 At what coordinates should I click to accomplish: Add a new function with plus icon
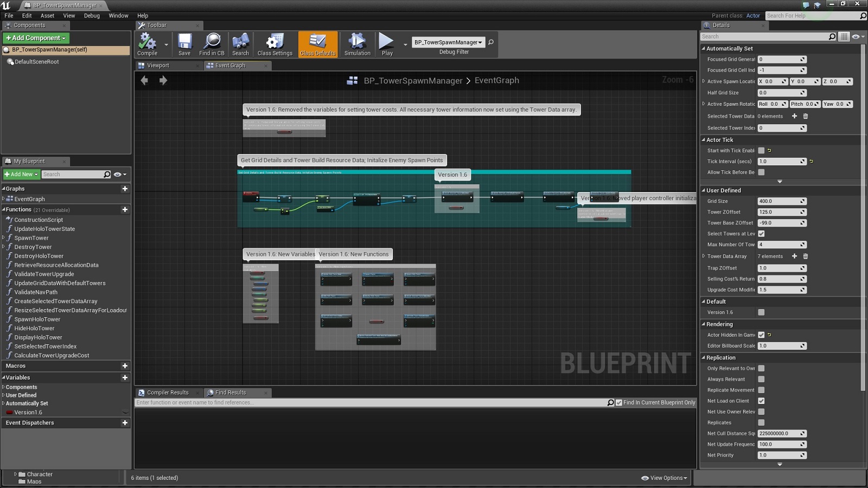[x=125, y=209]
